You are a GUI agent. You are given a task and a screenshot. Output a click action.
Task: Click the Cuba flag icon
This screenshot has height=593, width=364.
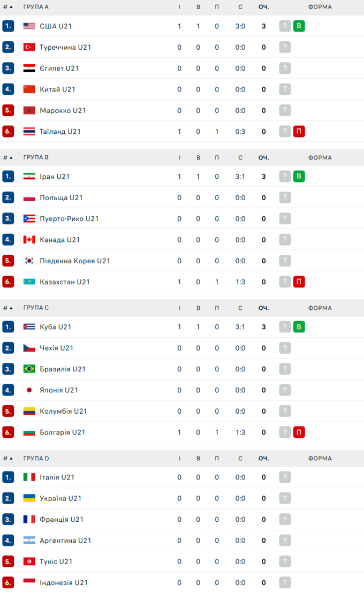click(x=29, y=327)
